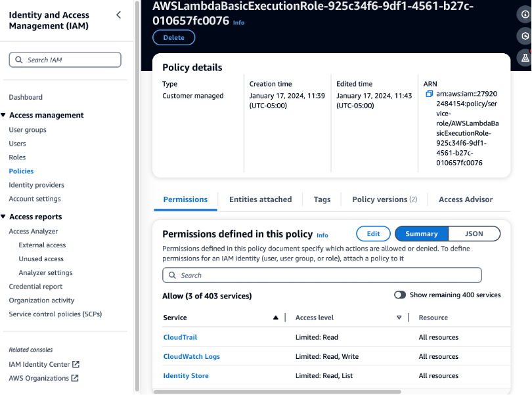The image size is (532, 395).
Task: Launch AWS CloudShell from the right rail
Action: pos(523,36)
